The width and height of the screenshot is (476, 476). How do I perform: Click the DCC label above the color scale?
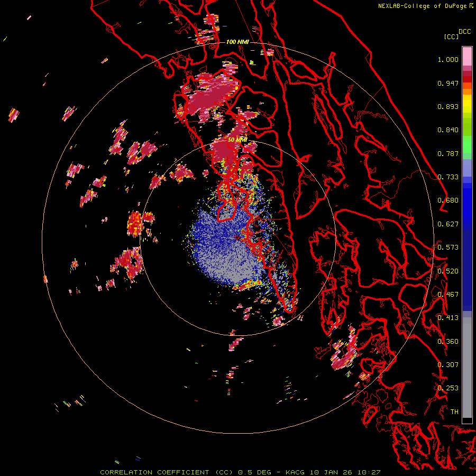[x=465, y=32]
